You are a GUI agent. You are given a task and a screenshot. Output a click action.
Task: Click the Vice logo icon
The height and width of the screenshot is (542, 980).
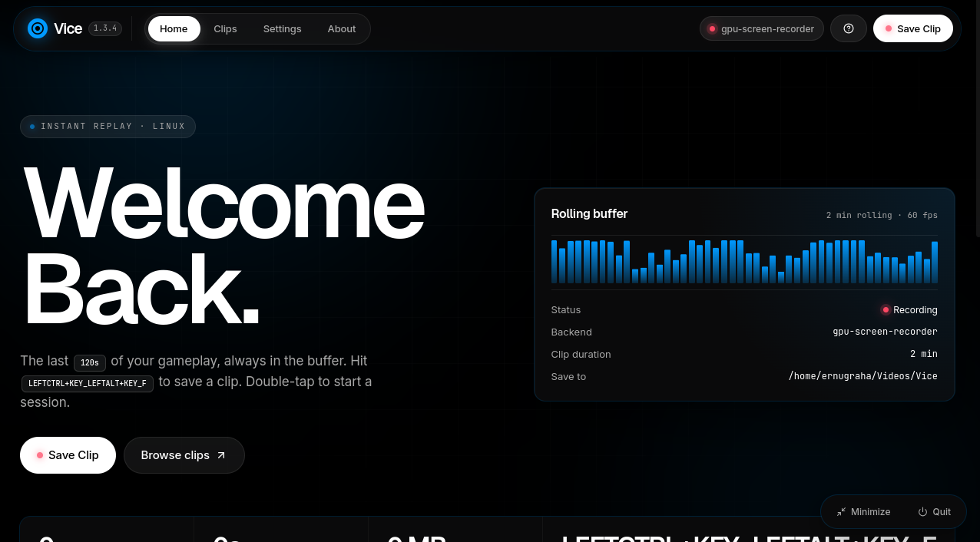click(38, 28)
